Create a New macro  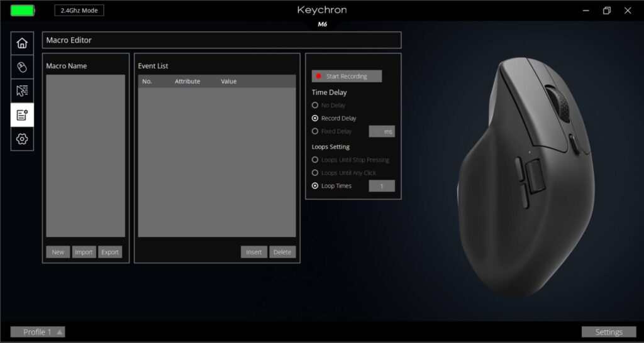click(58, 252)
